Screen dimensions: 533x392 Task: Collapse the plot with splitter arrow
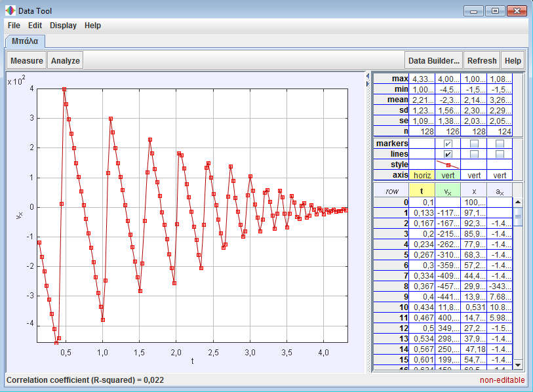368,76
